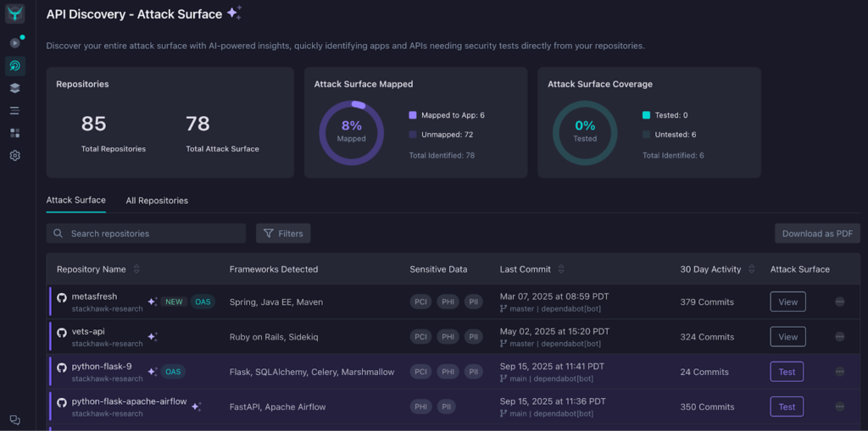Click Test for the python-flask-9 repository
The height and width of the screenshot is (431, 868).
(x=787, y=371)
